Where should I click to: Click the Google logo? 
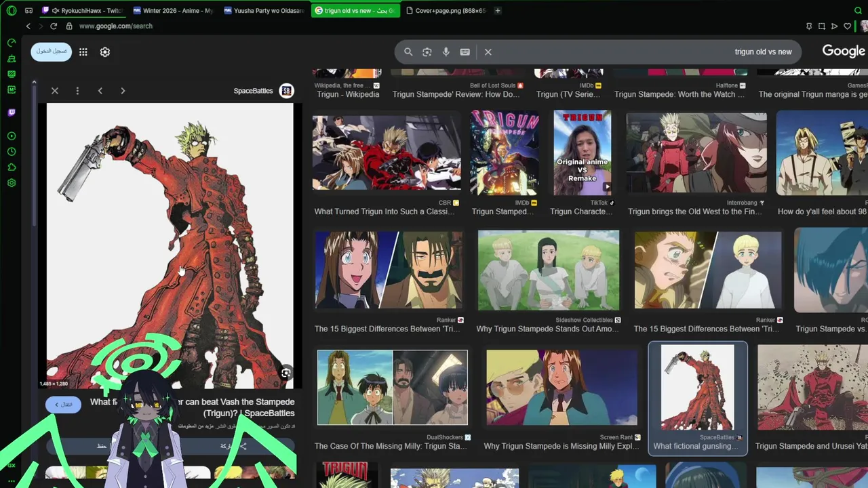pos(844,51)
